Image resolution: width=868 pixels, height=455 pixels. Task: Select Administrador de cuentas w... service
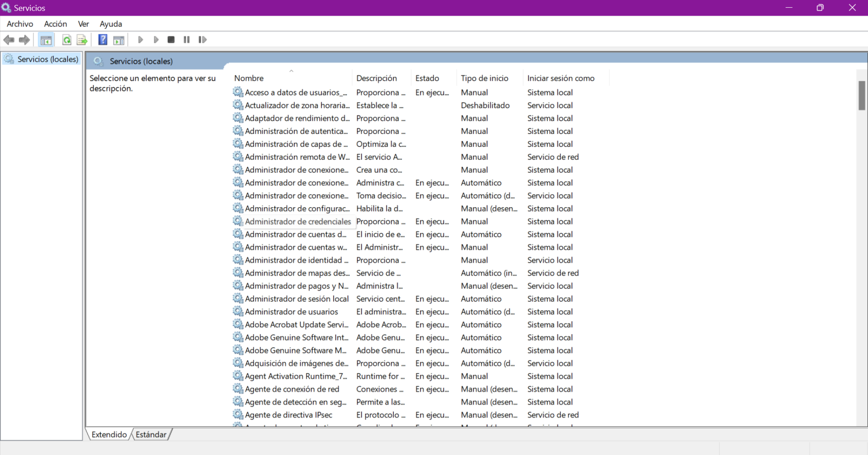(x=296, y=247)
